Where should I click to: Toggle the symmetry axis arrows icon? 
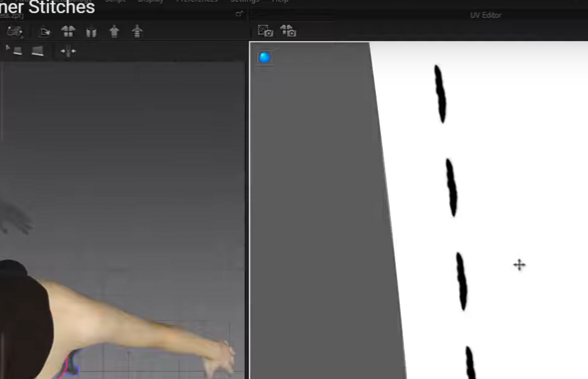coord(68,51)
